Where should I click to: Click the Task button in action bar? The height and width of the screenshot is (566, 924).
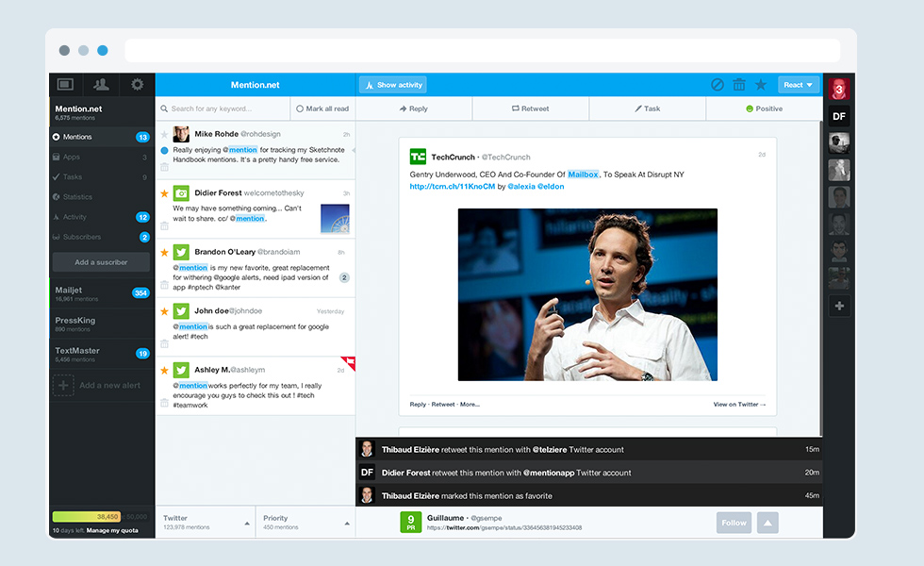point(647,108)
